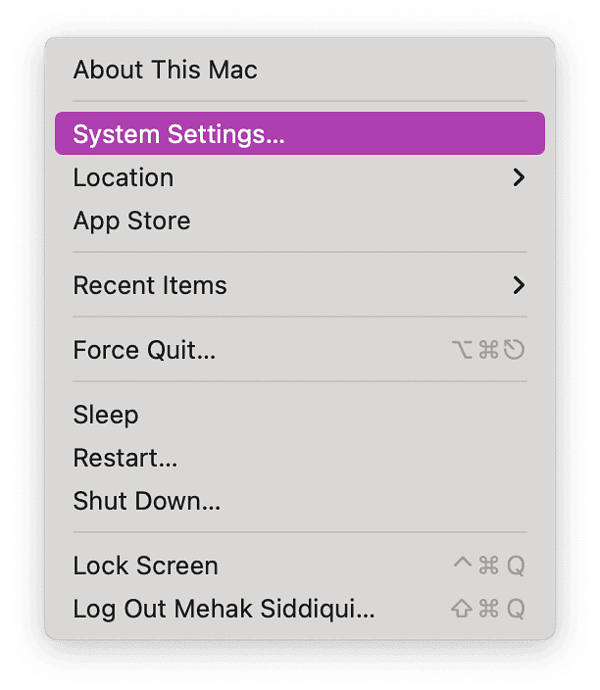Select the Location menu item

[123, 178]
